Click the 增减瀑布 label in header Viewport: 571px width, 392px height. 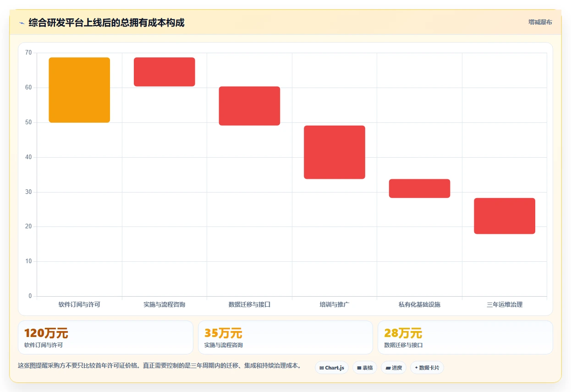pos(540,22)
